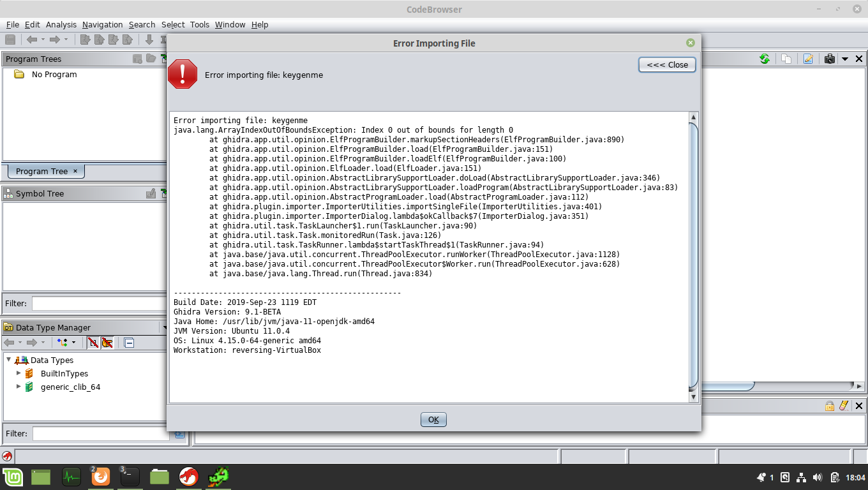Click the green refresh arrows icon in right panel
Image resolution: width=868 pixels, height=490 pixels.
[x=764, y=59]
